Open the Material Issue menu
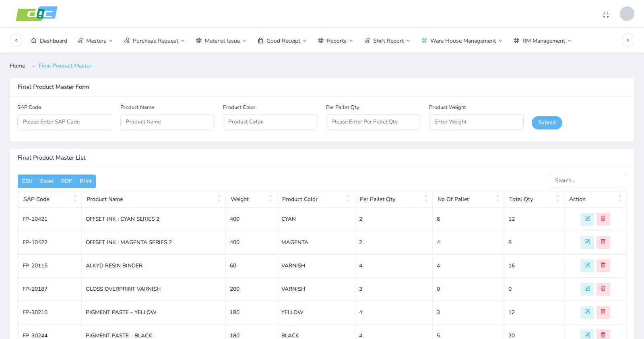Screen dimensions: 644x339 tap(221, 41)
